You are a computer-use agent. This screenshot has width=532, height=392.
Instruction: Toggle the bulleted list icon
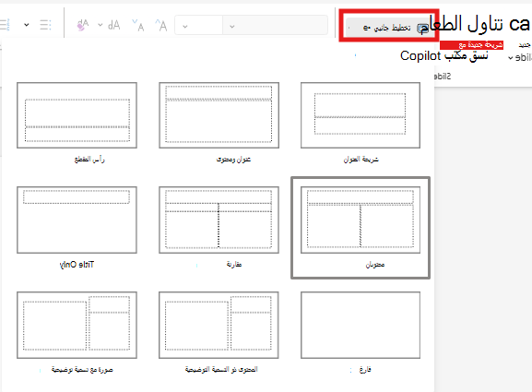pos(45,25)
